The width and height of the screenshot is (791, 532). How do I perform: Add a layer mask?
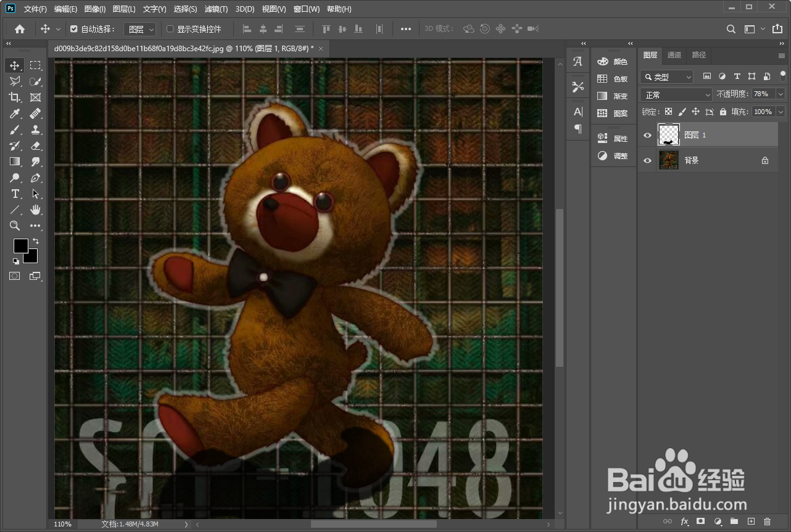tap(700, 522)
